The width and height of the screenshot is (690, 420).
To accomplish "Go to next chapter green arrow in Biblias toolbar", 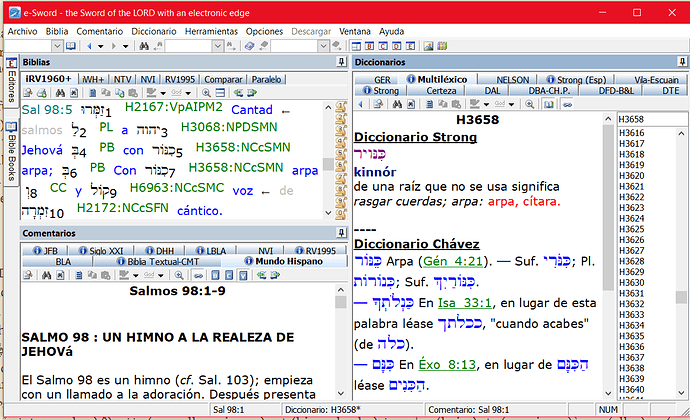I will (x=252, y=93).
